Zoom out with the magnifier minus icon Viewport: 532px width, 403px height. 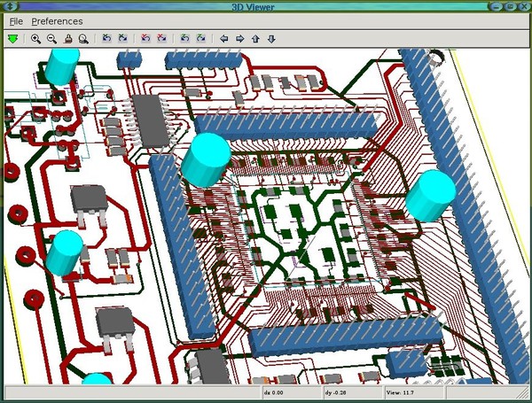point(51,39)
